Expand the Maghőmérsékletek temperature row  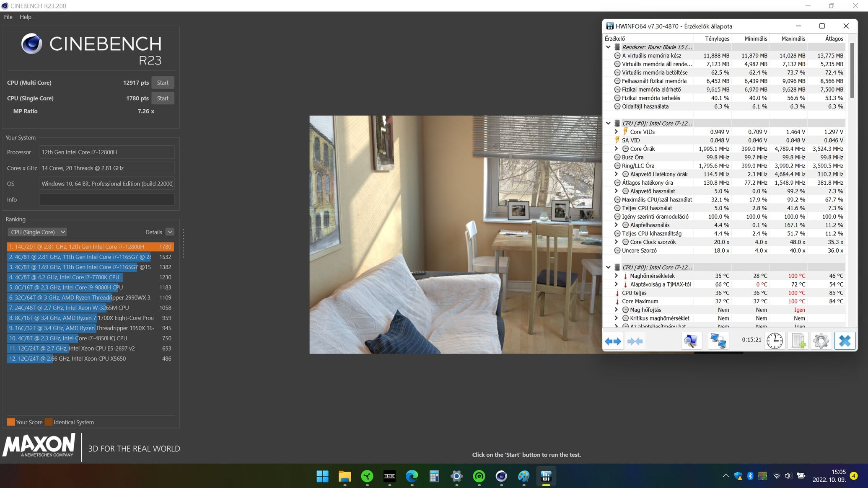pyautogui.click(x=616, y=276)
